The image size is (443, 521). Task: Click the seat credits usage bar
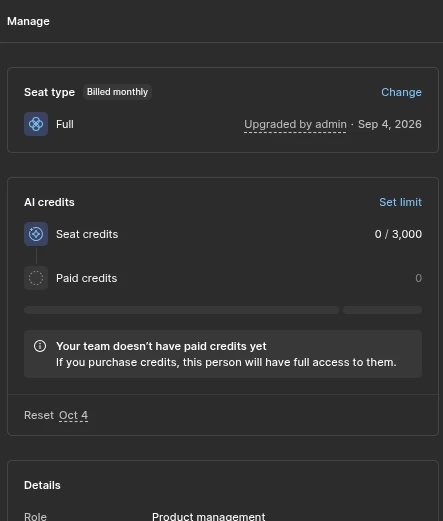[181, 310]
